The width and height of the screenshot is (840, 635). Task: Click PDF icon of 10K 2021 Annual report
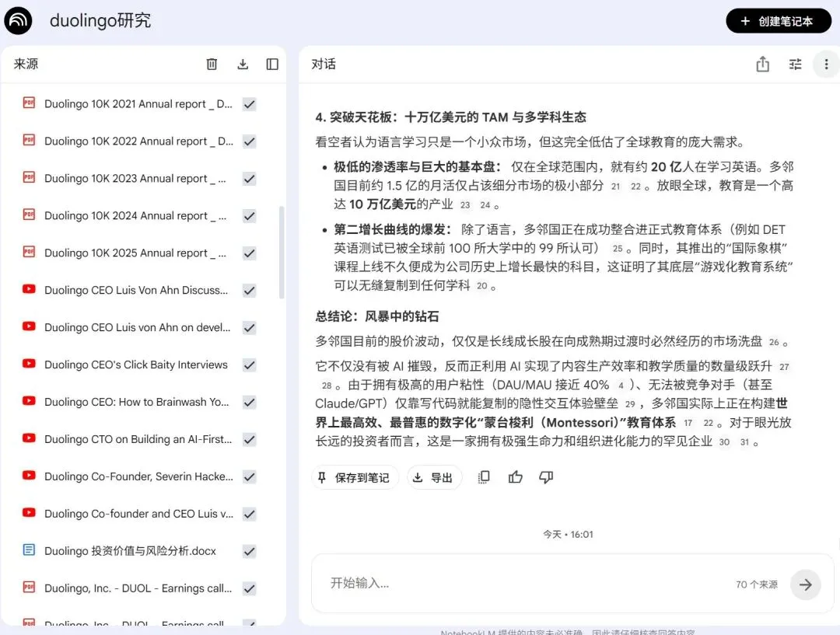[x=29, y=103]
